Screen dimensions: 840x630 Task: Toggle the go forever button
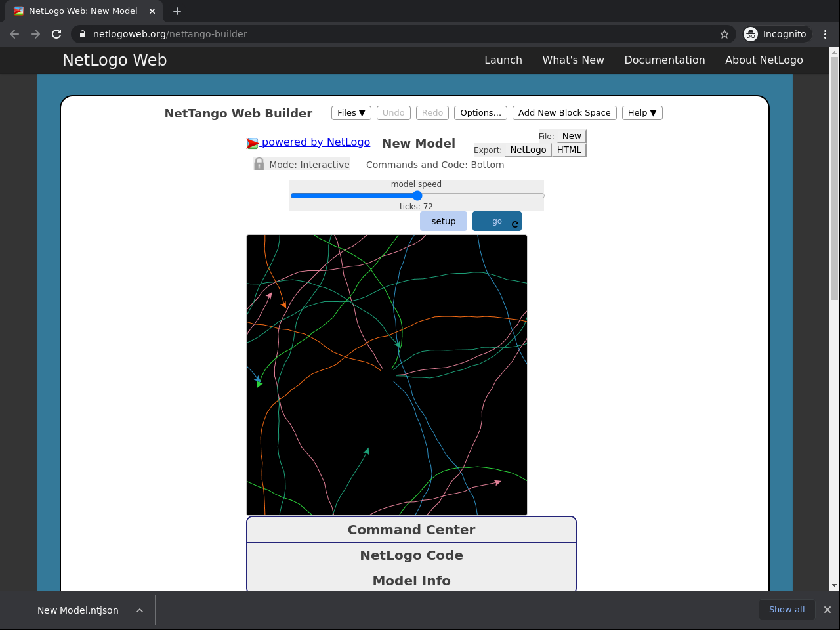497,221
